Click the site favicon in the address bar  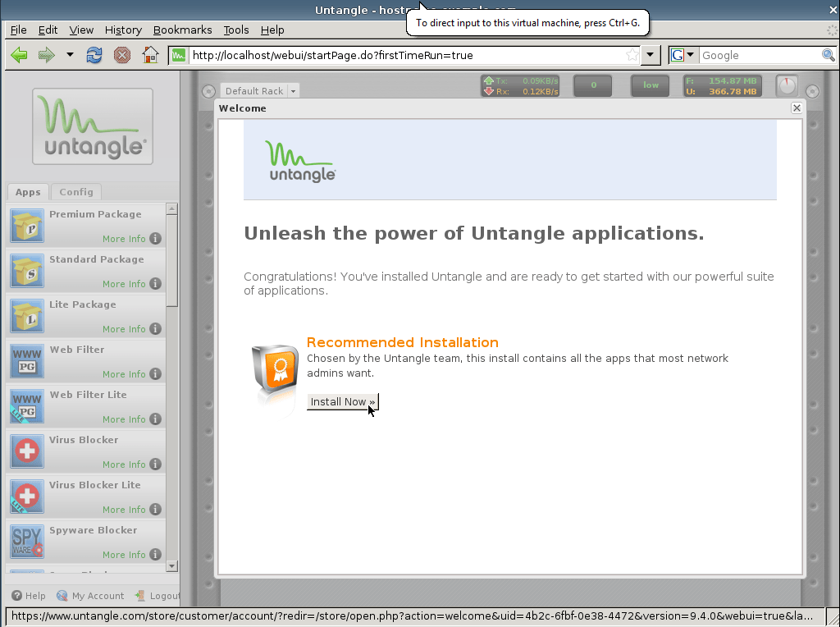(x=179, y=55)
